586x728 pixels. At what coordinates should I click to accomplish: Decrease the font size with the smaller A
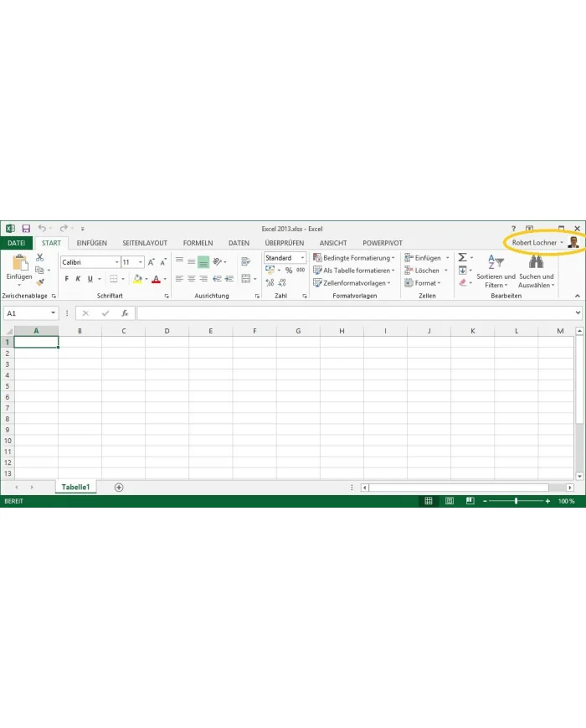click(x=163, y=262)
